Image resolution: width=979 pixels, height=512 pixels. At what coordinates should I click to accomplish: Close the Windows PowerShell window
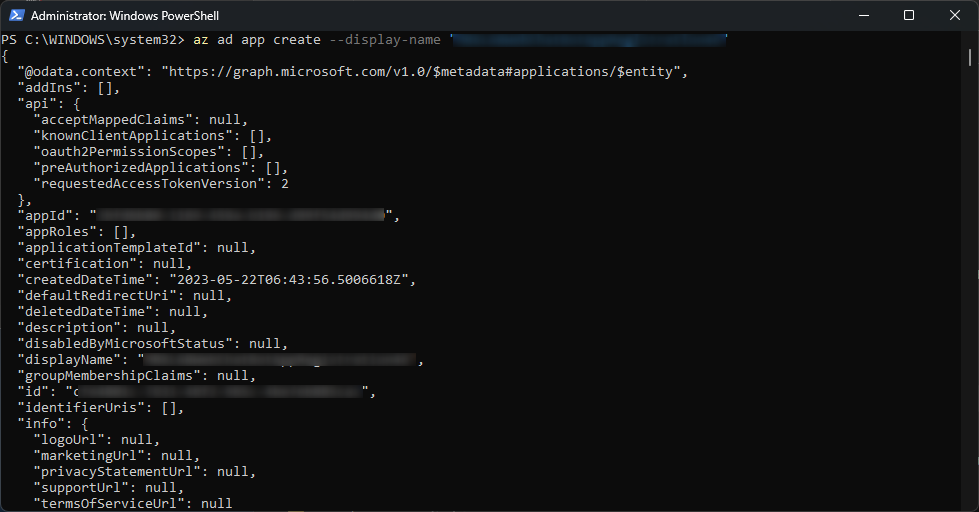(955, 16)
